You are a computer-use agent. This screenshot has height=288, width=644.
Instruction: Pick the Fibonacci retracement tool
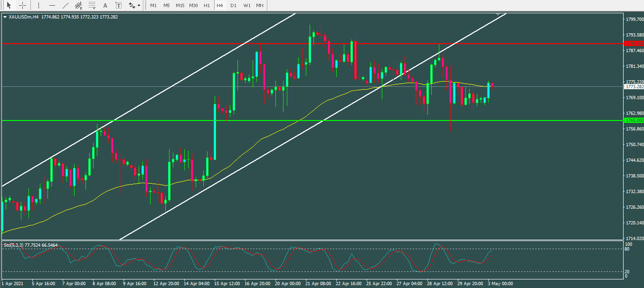(x=92, y=5)
